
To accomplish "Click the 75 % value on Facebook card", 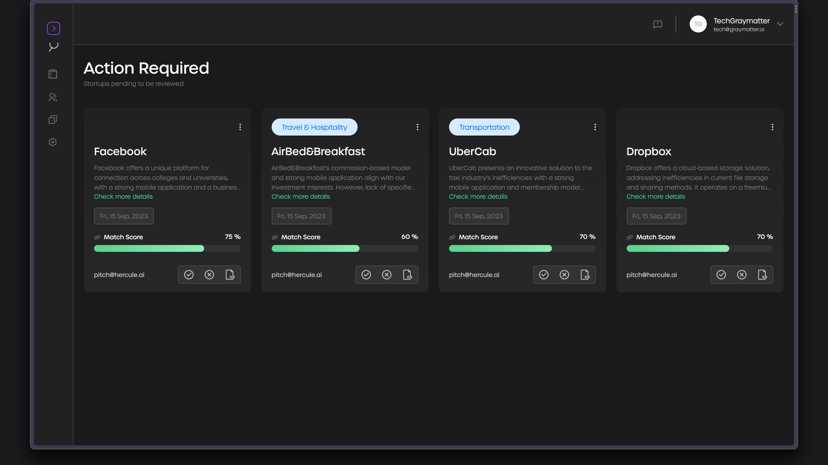I will [x=232, y=237].
